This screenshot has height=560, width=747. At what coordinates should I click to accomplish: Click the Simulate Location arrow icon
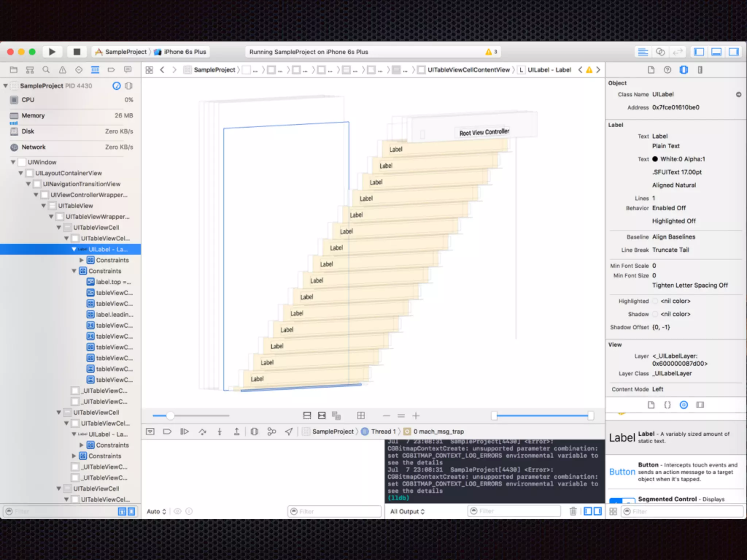[289, 432]
